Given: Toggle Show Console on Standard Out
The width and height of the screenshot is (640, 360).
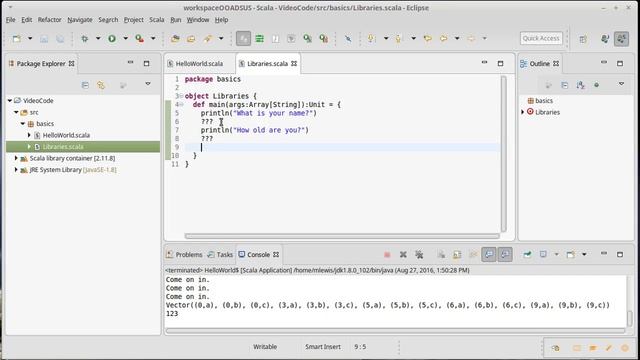Looking at the screenshot, I should 489,255.
